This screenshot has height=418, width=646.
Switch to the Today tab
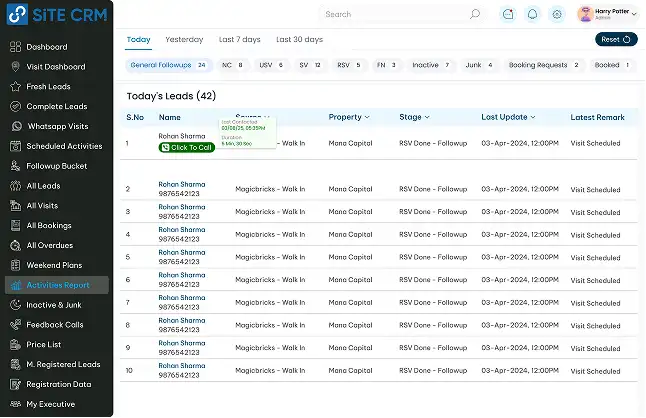pyautogui.click(x=138, y=40)
